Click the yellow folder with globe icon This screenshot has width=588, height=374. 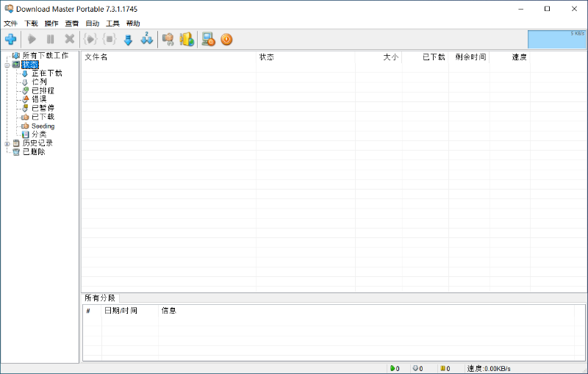click(187, 39)
